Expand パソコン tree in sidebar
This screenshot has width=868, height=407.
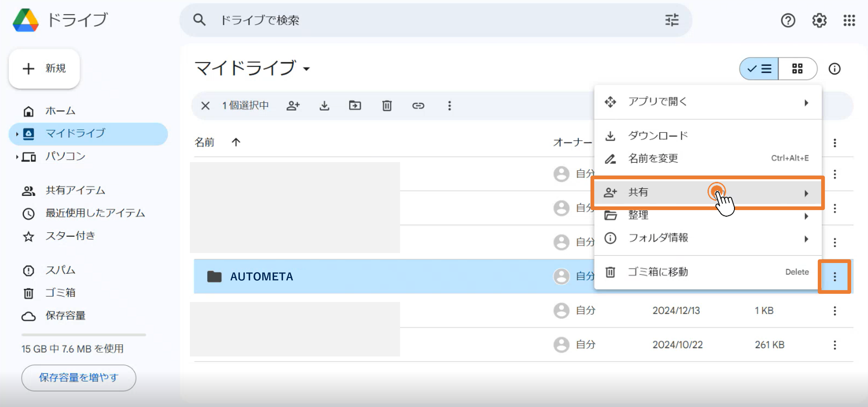[17, 156]
